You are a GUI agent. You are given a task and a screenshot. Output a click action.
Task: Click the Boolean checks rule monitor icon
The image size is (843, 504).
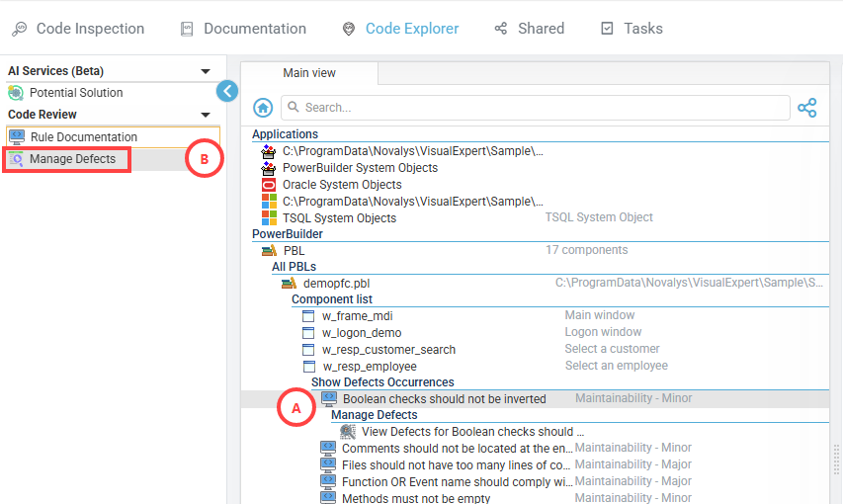point(329,398)
